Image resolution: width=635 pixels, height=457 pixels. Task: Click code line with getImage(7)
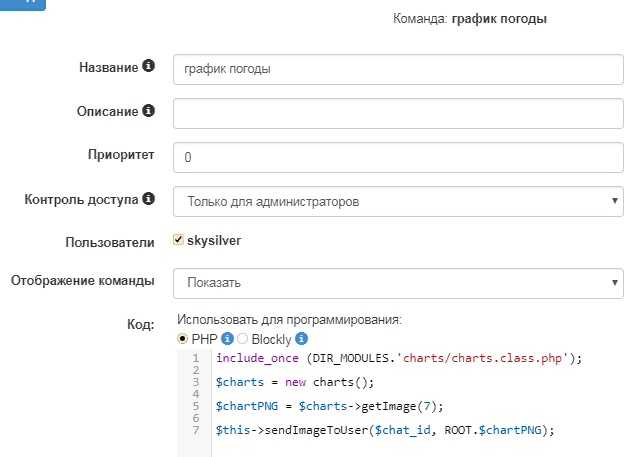click(x=330, y=406)
